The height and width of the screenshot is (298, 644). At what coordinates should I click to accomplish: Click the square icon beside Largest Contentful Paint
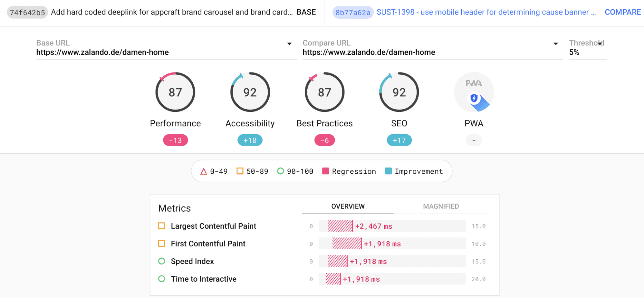click(x=162, y=226)
